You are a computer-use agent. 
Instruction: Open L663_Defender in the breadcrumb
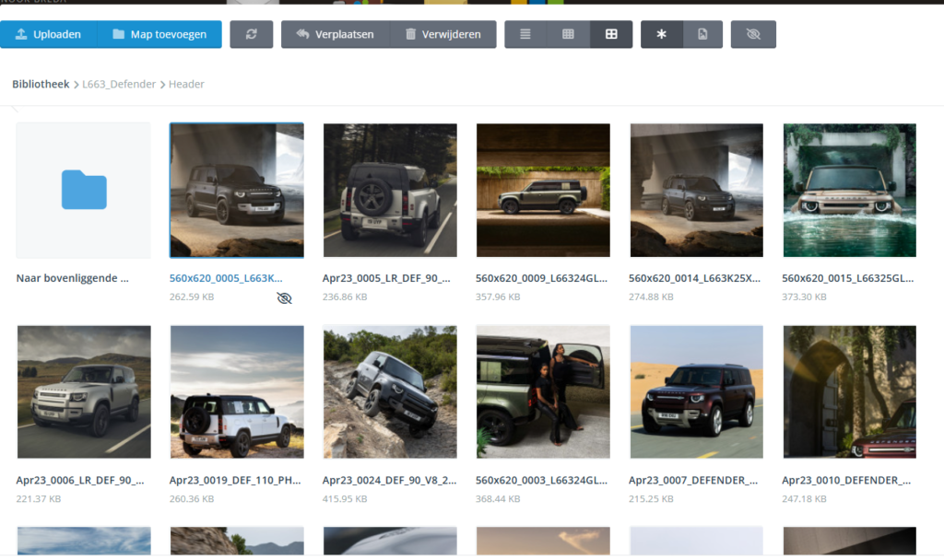119,84
